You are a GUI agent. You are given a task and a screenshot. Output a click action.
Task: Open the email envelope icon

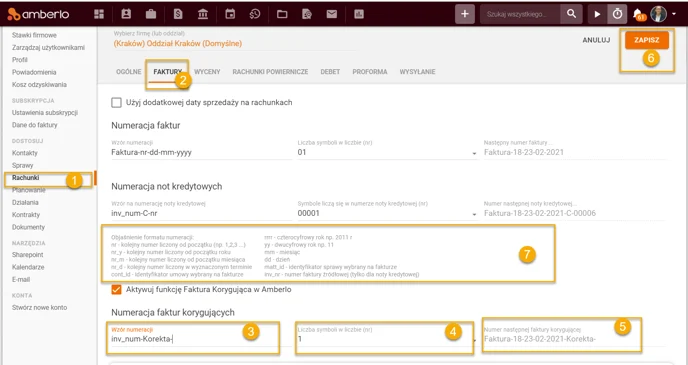[332, 14]
